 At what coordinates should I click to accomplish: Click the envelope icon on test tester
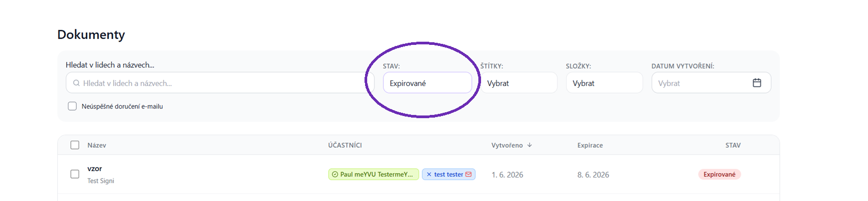[x=469, y=174]
